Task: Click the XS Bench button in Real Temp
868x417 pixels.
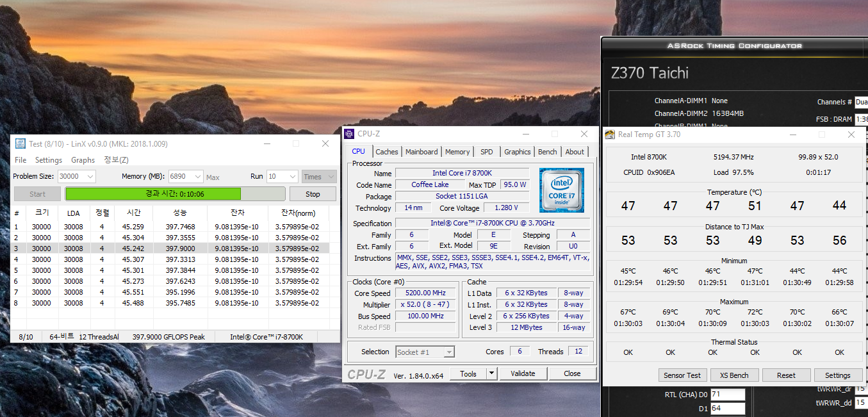Action: click(734, 375)
